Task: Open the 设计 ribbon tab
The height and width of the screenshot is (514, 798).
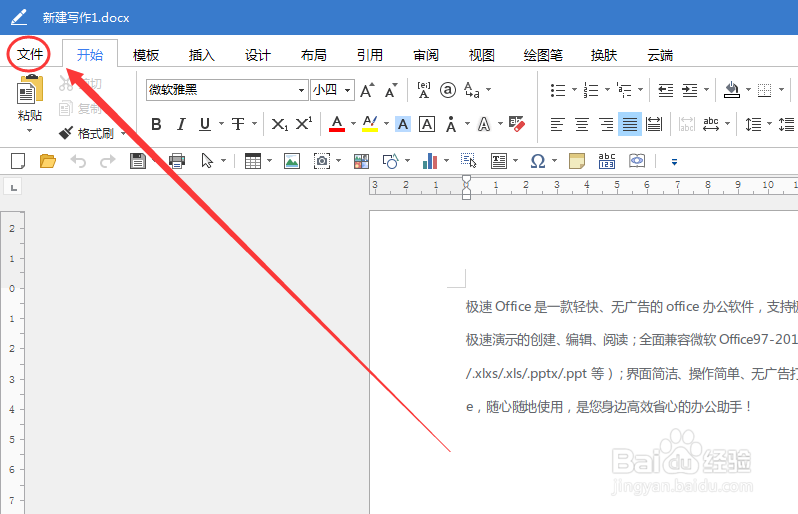Action: (x=258, y=55)
